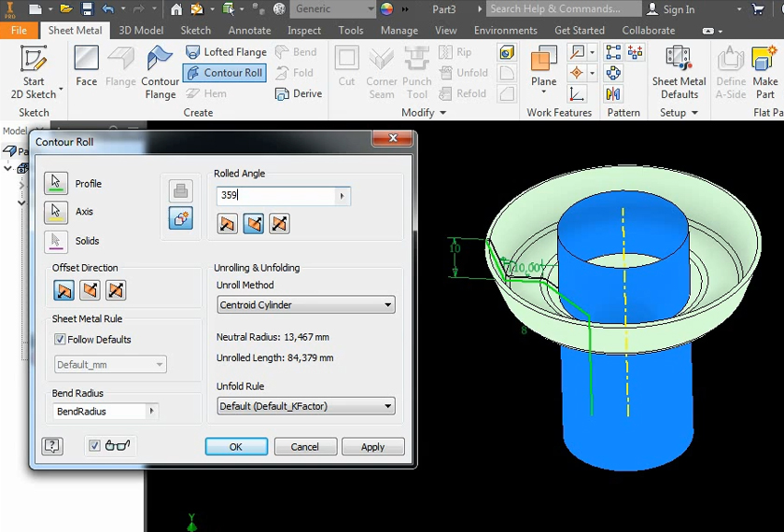Click the Contour Flange tool
This screenshot has width=784, height=532.
coord(161,71)
